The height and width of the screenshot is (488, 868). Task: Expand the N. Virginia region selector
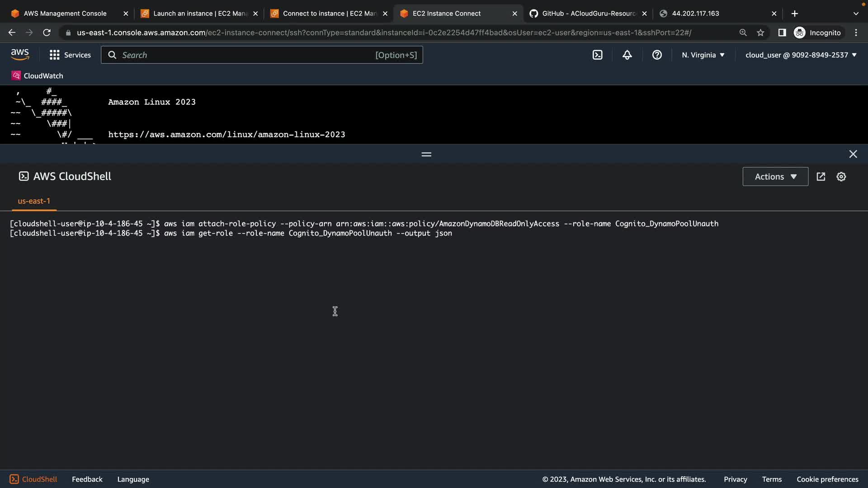(x=703, y=55)
